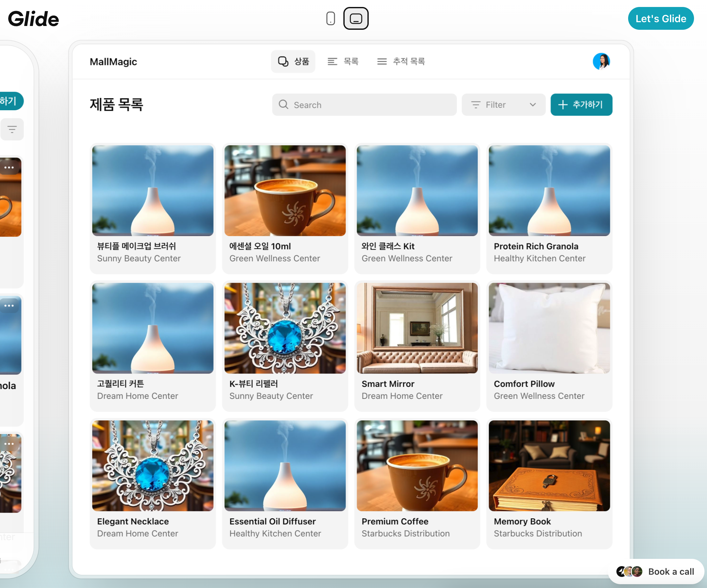Switch to phone preview mode icon
The image size is (707, 588).
(x=330, y=18)
